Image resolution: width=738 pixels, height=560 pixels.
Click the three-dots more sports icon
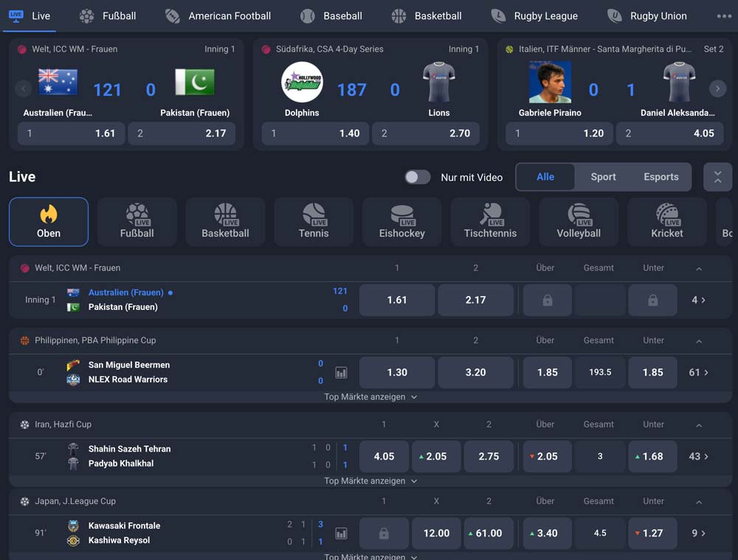tap(724, 16)
